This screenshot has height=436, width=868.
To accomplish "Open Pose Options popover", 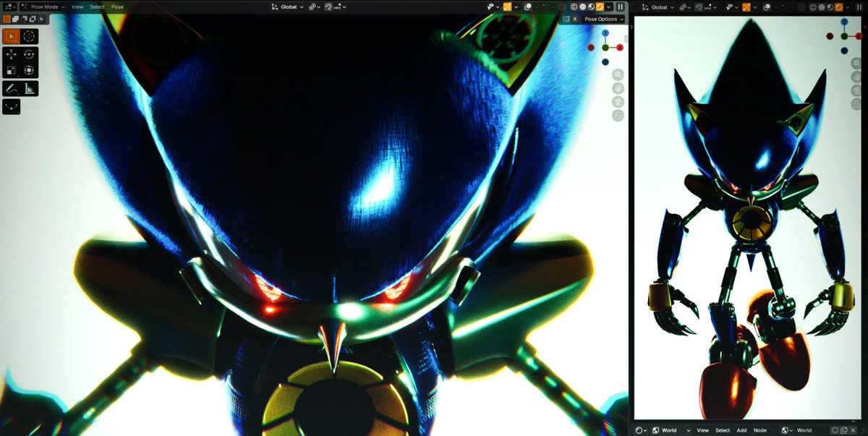I will pyautogui.click(x=604, y=19).
